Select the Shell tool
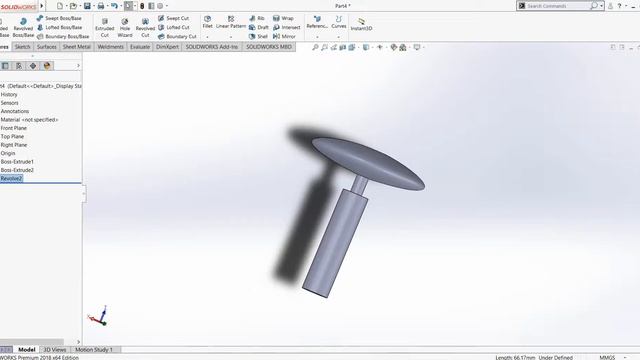Viewport: 640px width, 360px height. tap(258, 36)
